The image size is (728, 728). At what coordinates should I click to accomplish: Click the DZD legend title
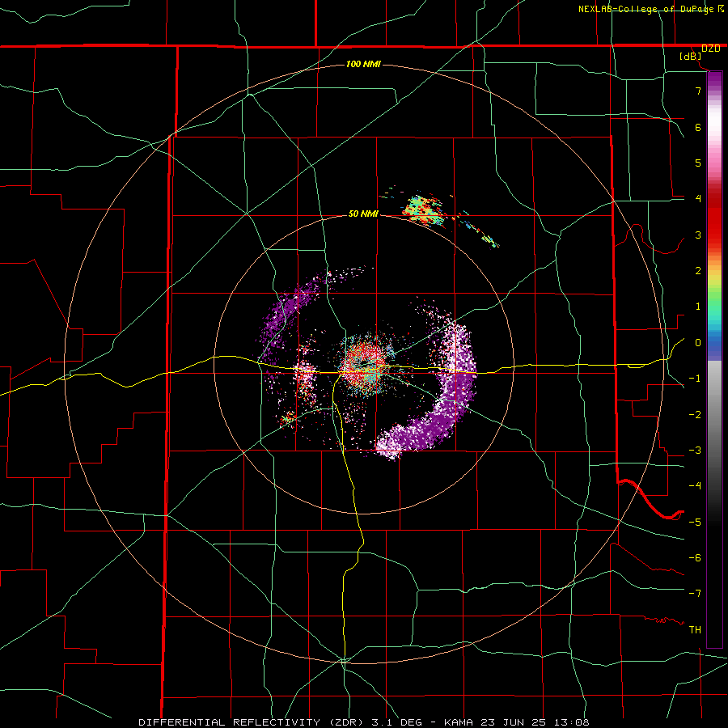pos(711,49)
